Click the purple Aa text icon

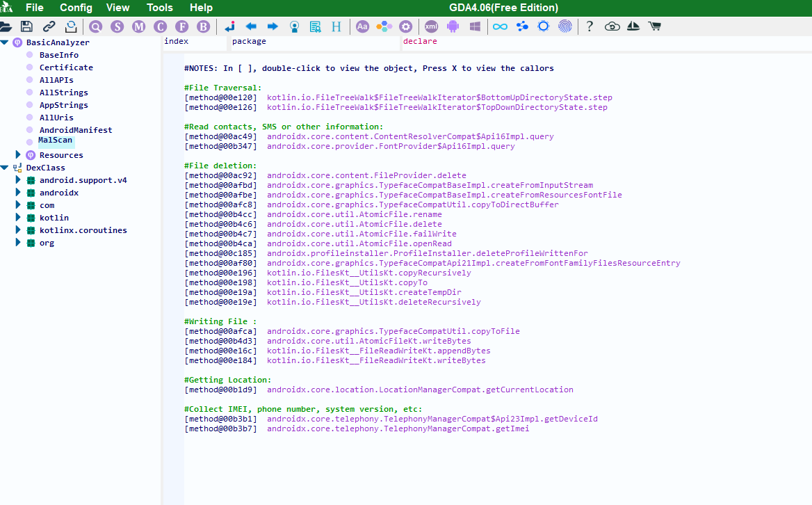click(x=362, y=26)
